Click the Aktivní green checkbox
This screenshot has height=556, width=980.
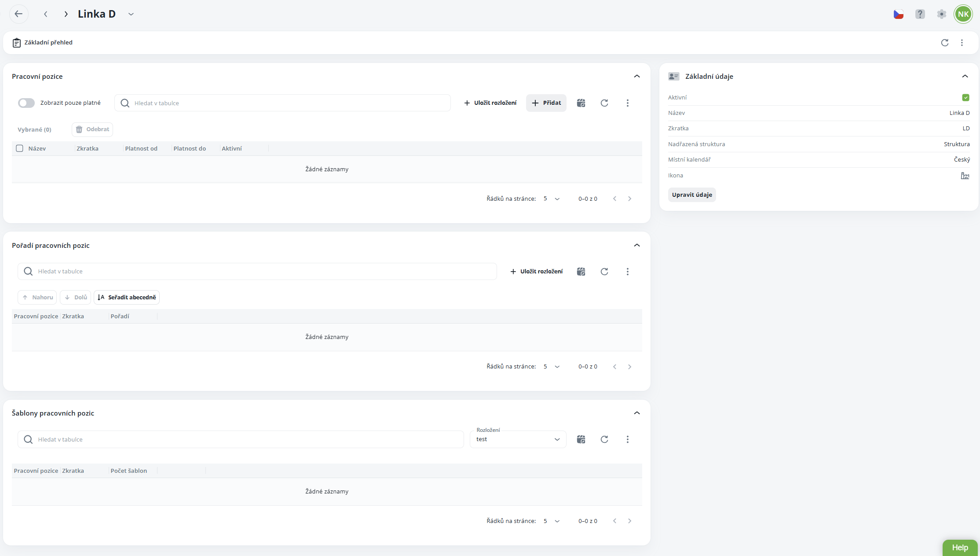coord(965,98)
